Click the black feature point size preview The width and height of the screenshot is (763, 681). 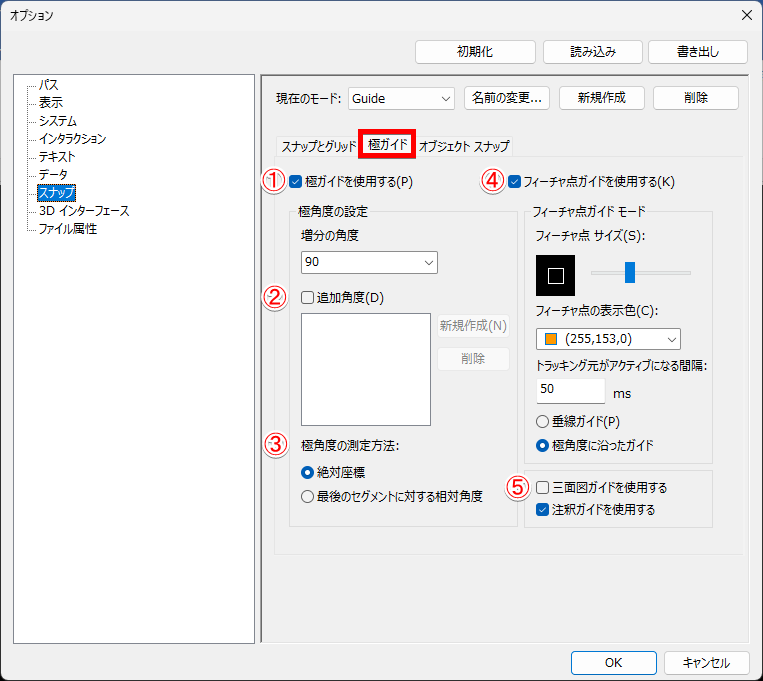(555, 276)
